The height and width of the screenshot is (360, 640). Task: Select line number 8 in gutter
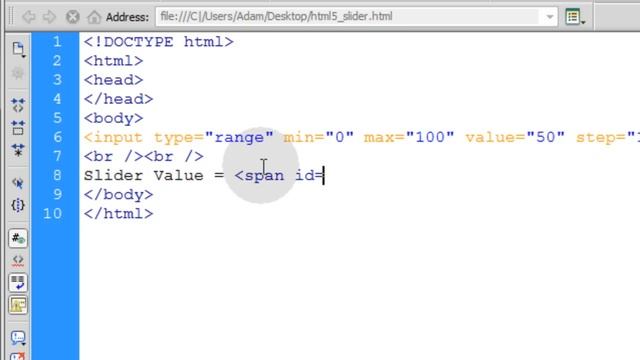click(x=57, y=176)
